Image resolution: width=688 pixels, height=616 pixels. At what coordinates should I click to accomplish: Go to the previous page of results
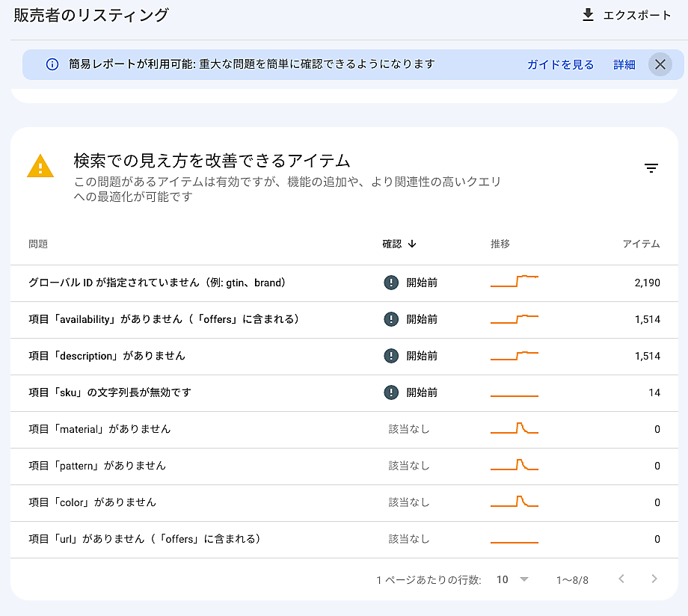621,579
